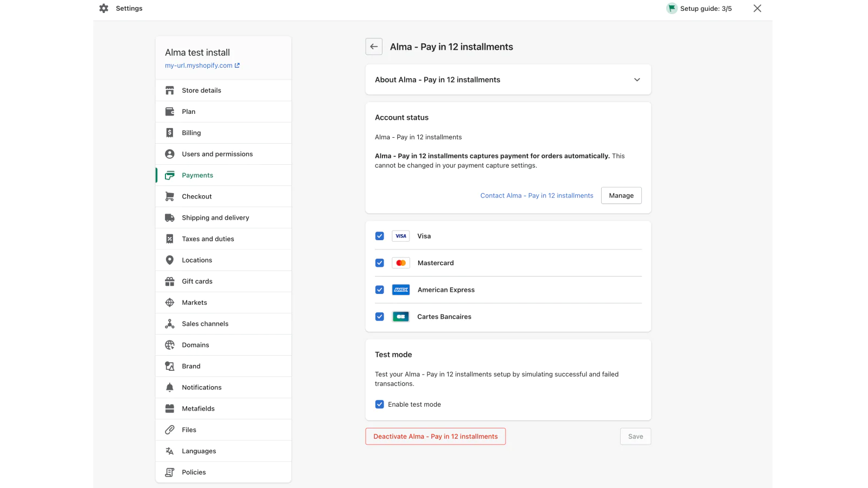This screenshot has height=488, width=868.
Task: Click the Notifications bell icon
Action: [x=170, y=387]
